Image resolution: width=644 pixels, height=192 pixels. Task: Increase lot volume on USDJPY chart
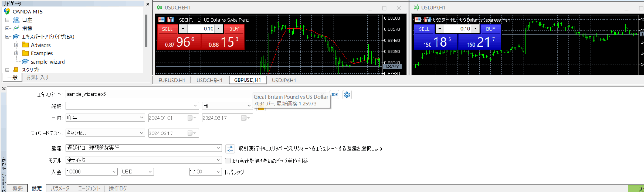(475, 29)
